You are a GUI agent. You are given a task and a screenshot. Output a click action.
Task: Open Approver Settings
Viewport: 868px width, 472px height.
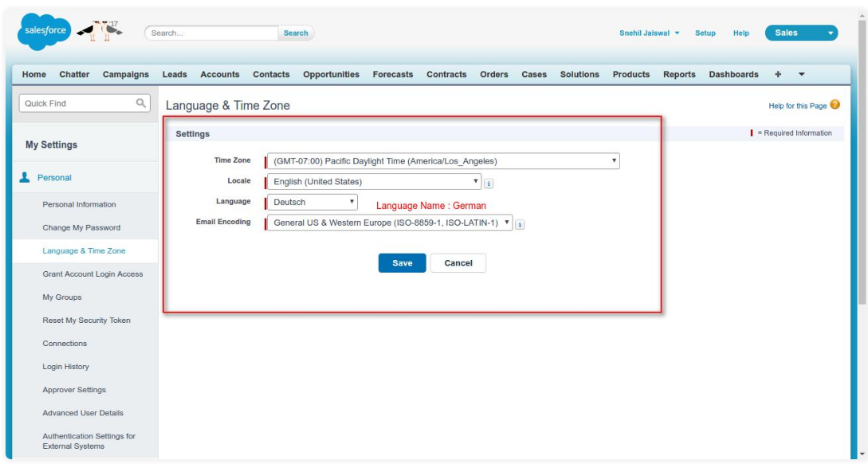pos(74,390)
